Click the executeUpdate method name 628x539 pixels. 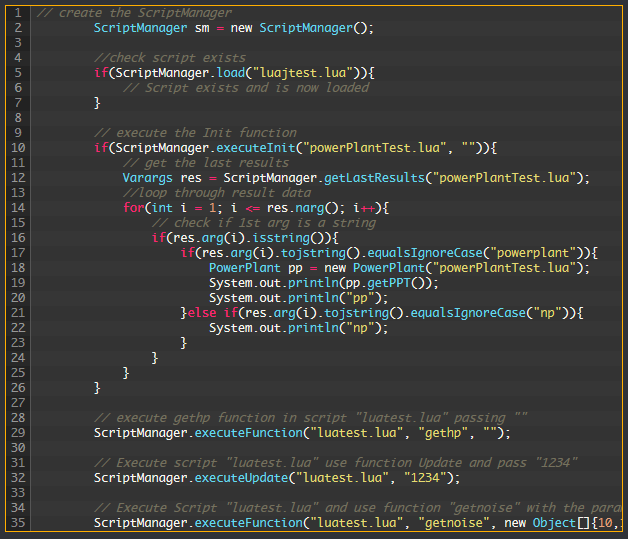pos(250,478)
